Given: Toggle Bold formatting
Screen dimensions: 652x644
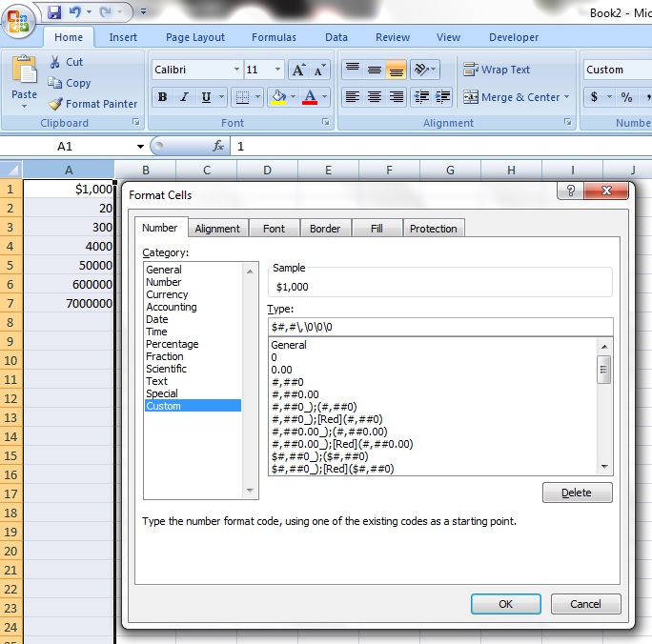Looking at the screenshot, I should 162,97.
